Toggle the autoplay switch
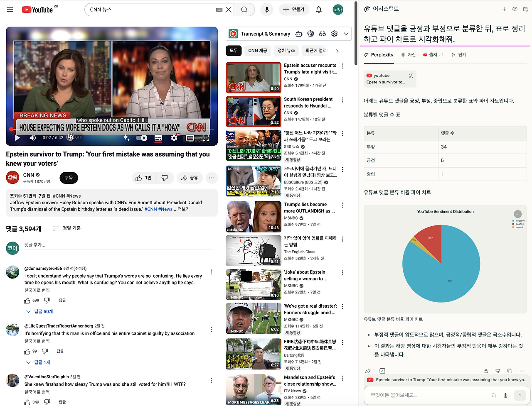The height and width of the screenshot is (406, 532). point(142,138)
